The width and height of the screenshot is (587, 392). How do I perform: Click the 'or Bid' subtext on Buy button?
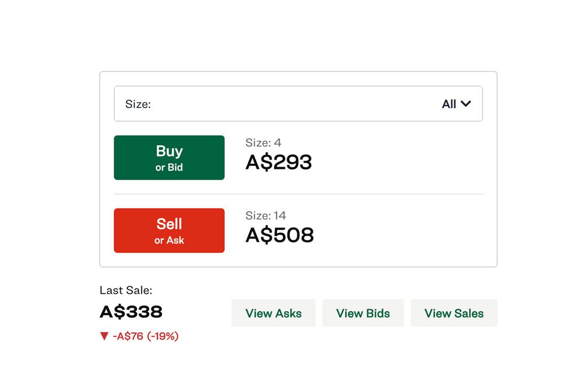pyautogui.click(x=169, y=167)
